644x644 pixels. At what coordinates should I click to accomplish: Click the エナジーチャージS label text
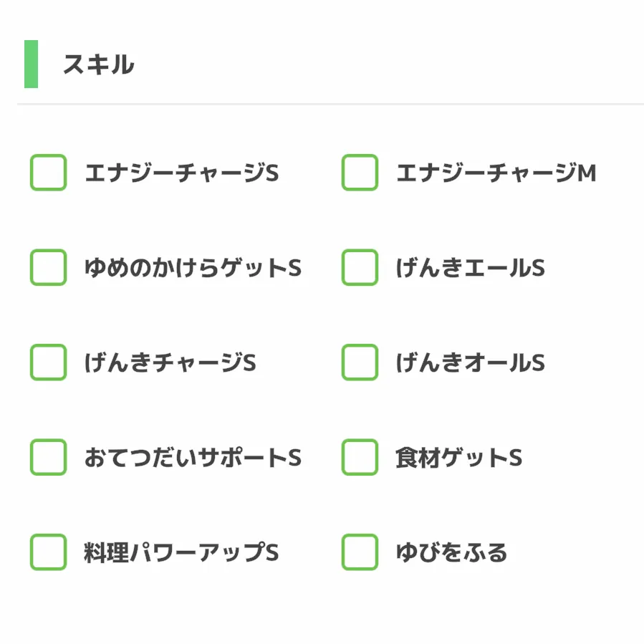tap(181, 173)
